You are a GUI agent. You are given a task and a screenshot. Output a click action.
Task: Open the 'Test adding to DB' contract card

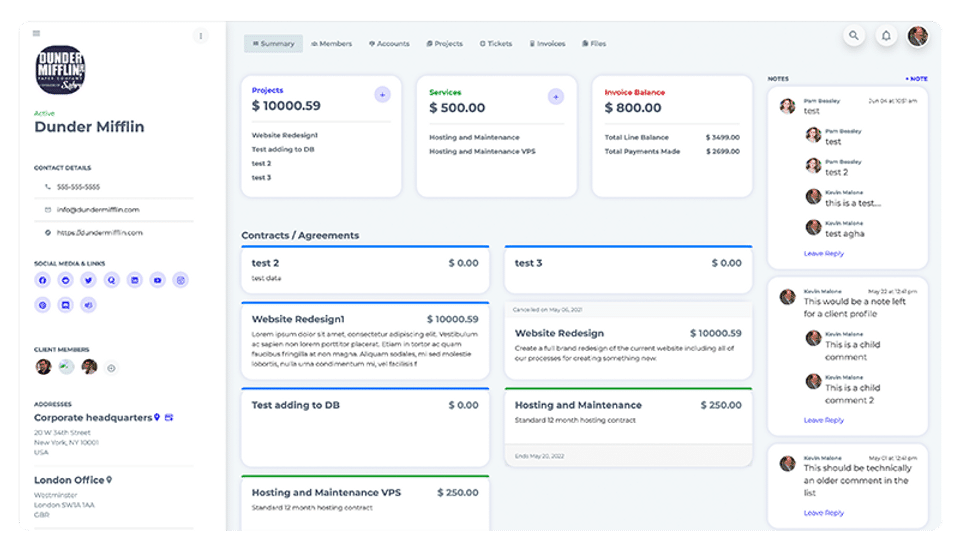coord(366,427)
